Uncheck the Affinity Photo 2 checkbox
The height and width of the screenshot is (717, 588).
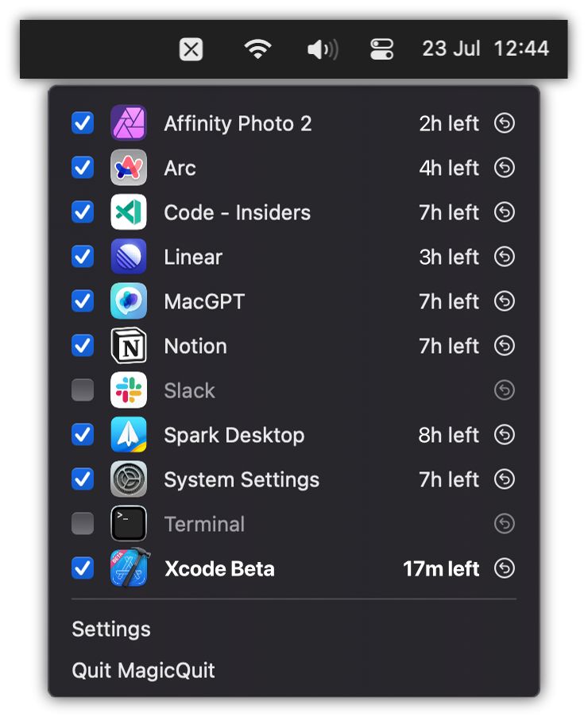83,123
